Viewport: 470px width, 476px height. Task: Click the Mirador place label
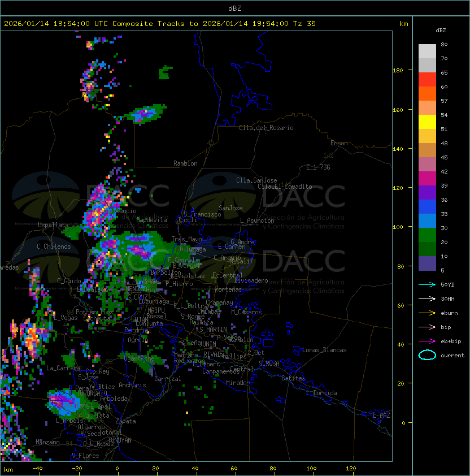tap(238, 383)
